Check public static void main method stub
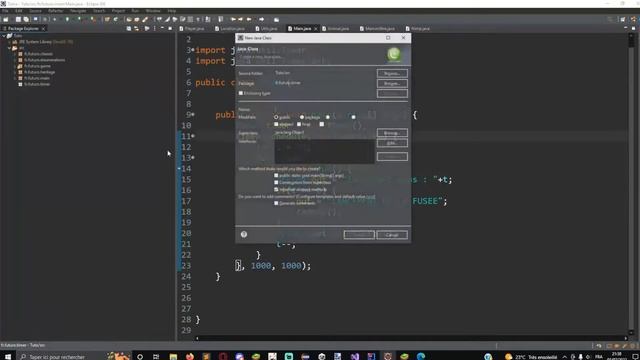 (x=276, y=176)
